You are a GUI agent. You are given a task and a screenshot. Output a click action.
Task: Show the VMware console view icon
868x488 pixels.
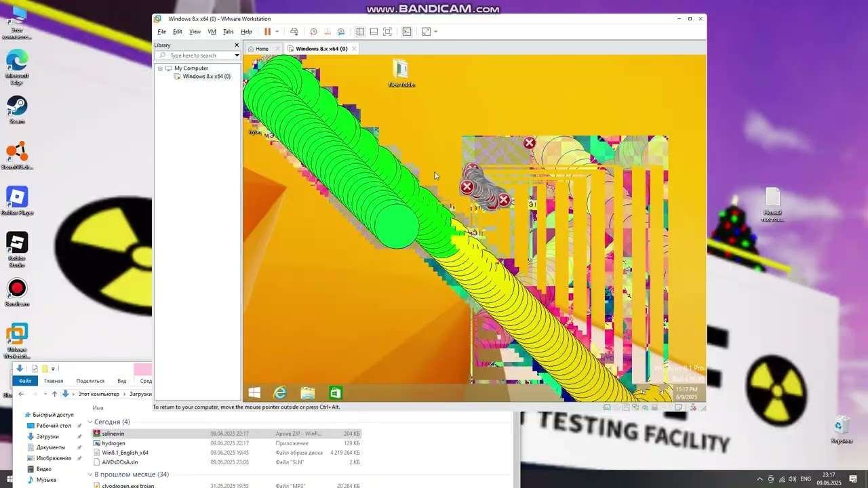[x=407, y=32]
